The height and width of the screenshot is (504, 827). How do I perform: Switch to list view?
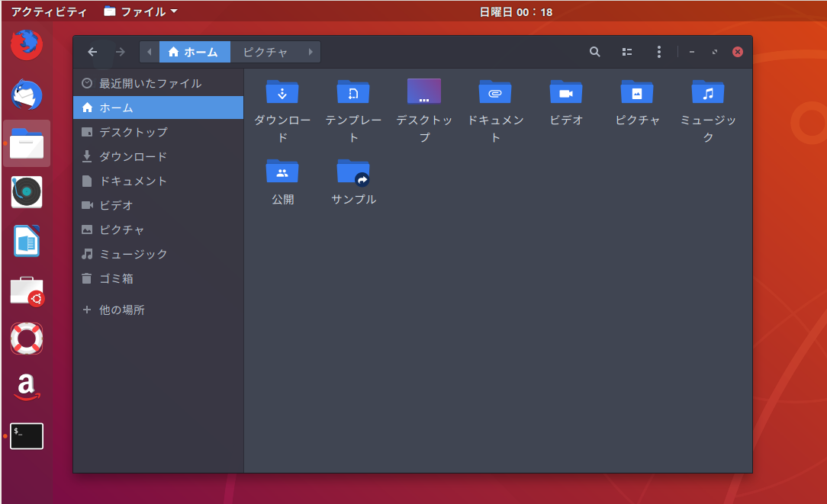coord(627,52)
